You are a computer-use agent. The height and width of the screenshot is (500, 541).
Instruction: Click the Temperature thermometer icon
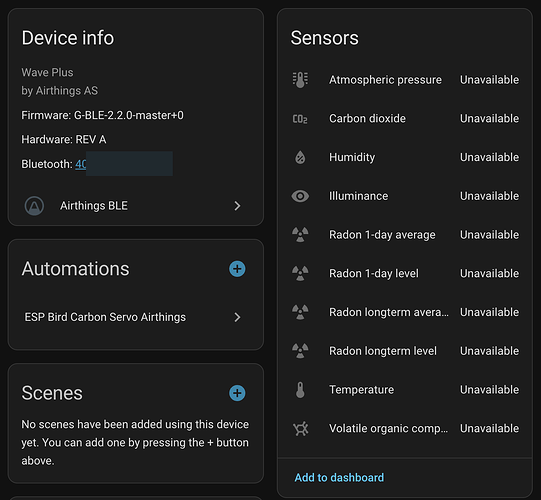point(300,390)
